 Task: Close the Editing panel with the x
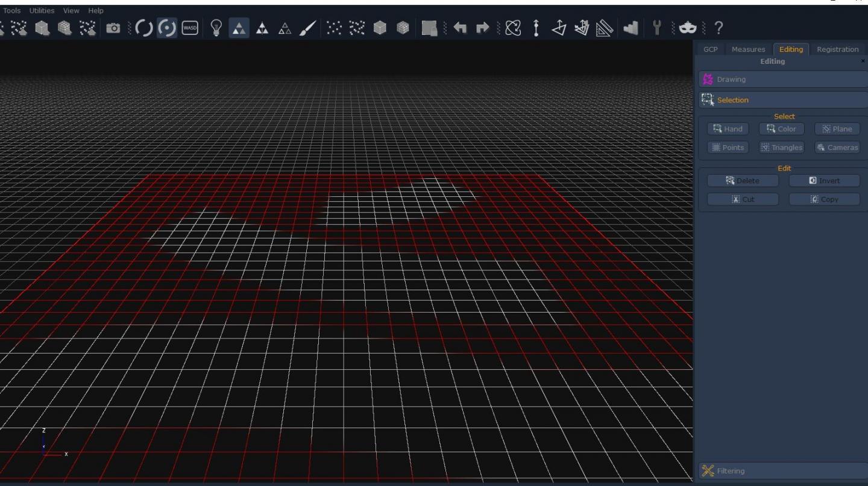863,61
